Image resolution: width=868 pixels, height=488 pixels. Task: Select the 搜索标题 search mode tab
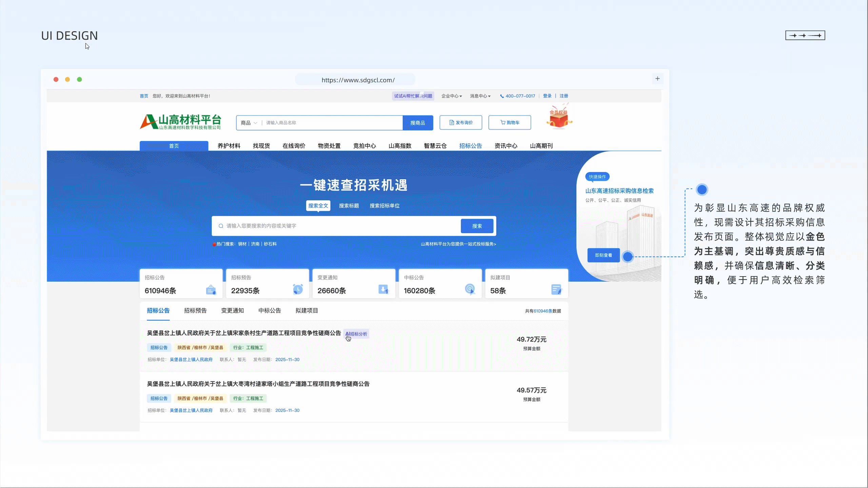(349, 205)
